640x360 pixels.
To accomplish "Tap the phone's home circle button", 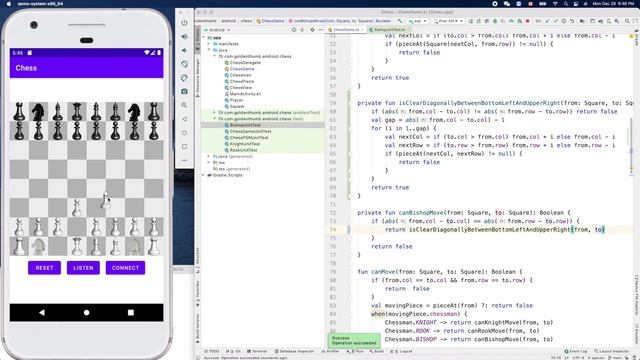I will click(87, 313).
